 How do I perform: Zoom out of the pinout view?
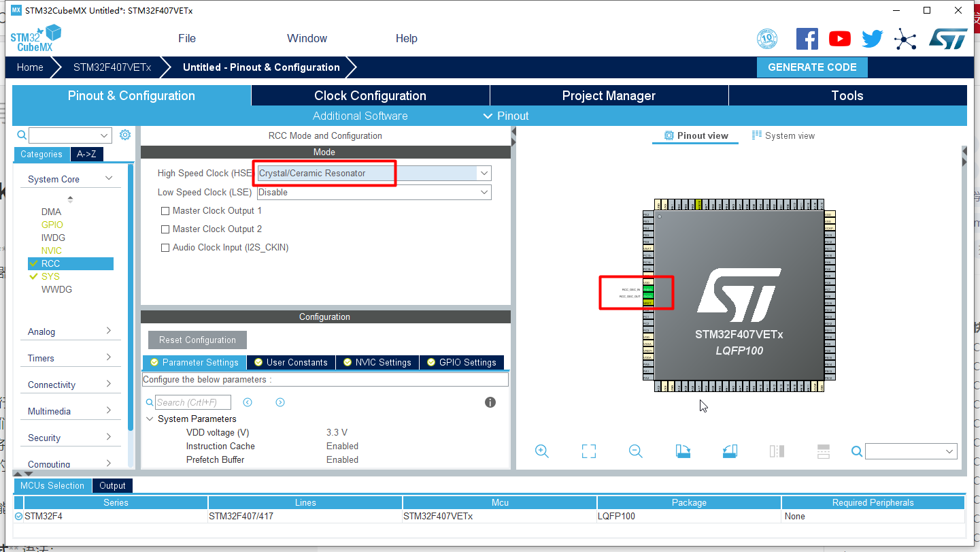pos(635,451)
